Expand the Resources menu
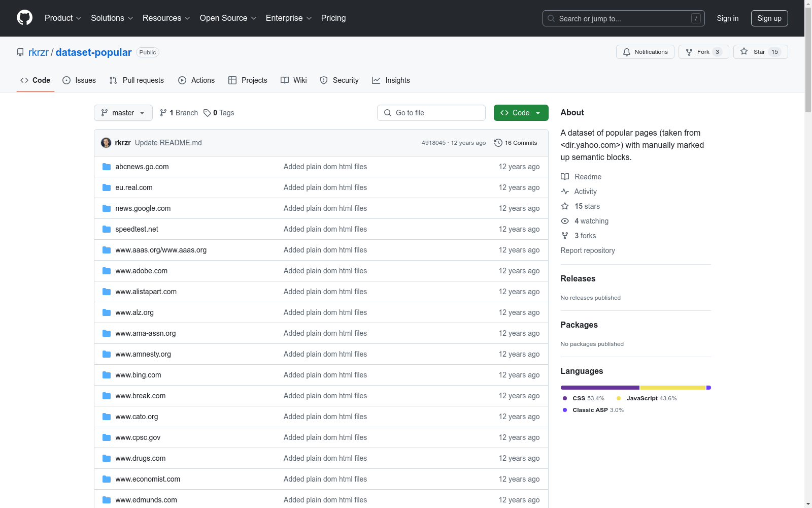Image resolution: width=812 pixels, height=508 pixels. (166, 18)
